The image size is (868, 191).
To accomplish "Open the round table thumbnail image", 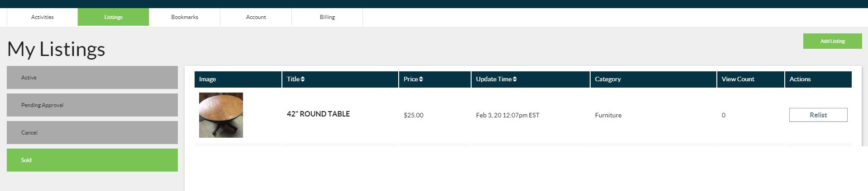I will click(221, 115).
